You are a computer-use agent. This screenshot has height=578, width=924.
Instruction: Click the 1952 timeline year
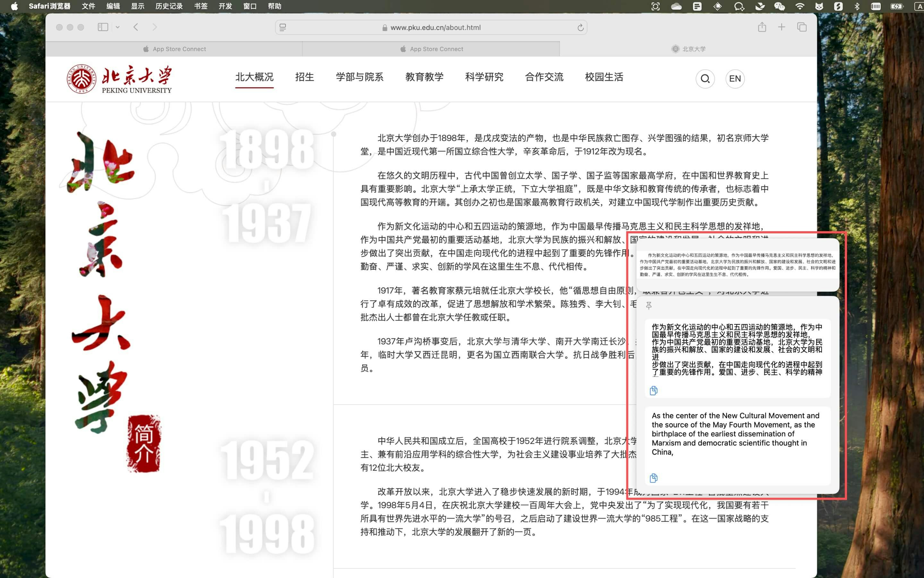(267, 460)
